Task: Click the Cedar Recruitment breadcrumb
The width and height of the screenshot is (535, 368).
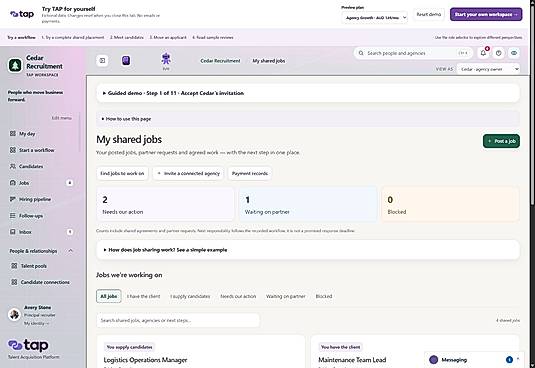Action: click(220, 61)
